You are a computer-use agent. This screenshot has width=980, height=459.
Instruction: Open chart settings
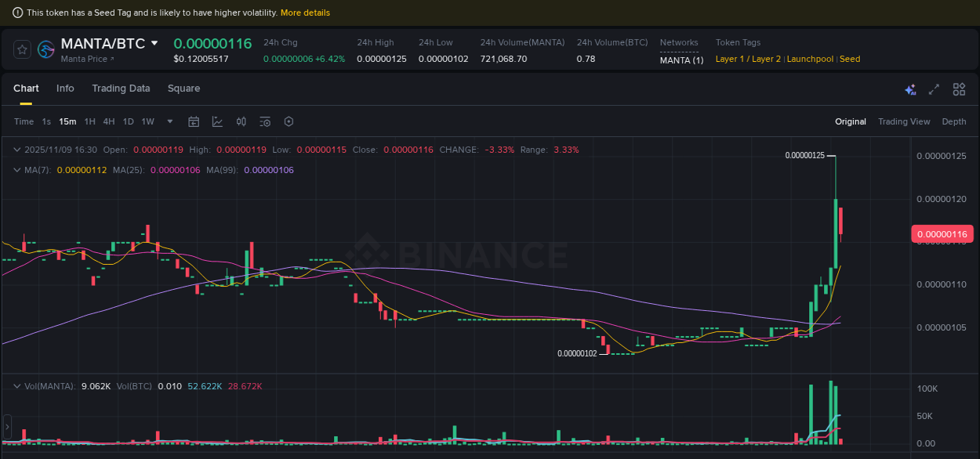click(x=289, y=121)
